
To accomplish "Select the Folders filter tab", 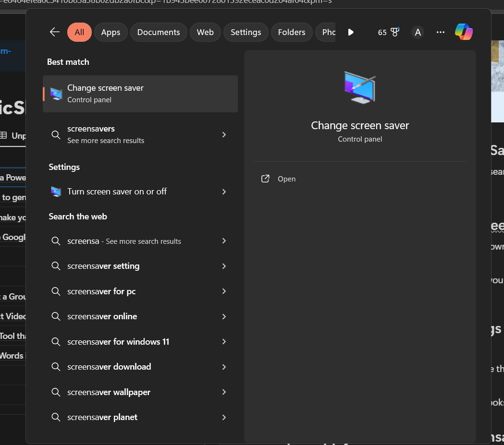I will coord(291,32).
